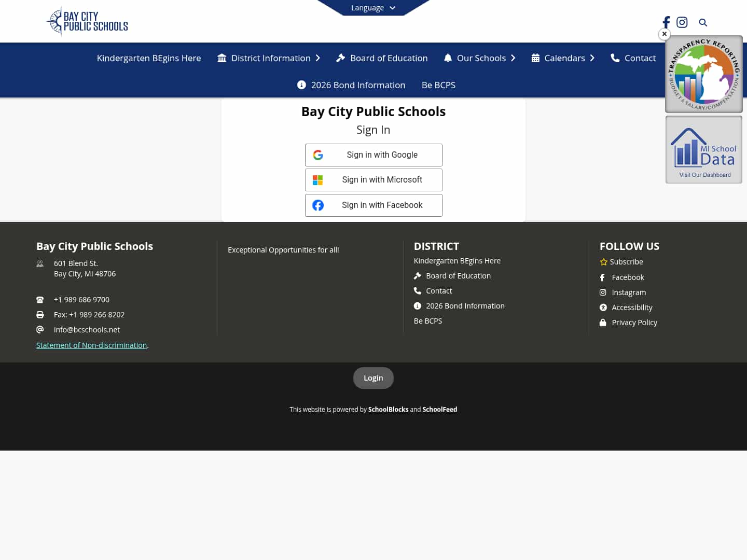
Task: Open Kindergarten BEgins Here in navigation bar
Action: pos(149,58)
